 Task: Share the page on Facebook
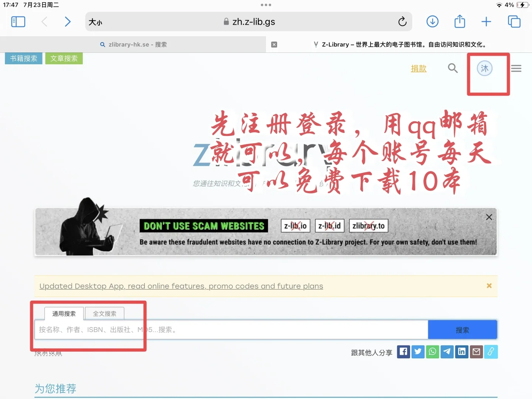click(403, 352)
